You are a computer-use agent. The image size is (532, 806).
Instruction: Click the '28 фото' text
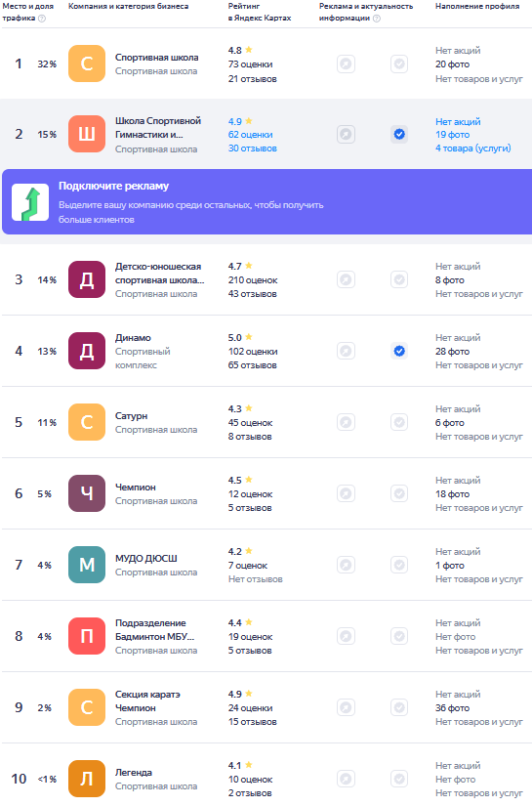click(x=452, y=352)
